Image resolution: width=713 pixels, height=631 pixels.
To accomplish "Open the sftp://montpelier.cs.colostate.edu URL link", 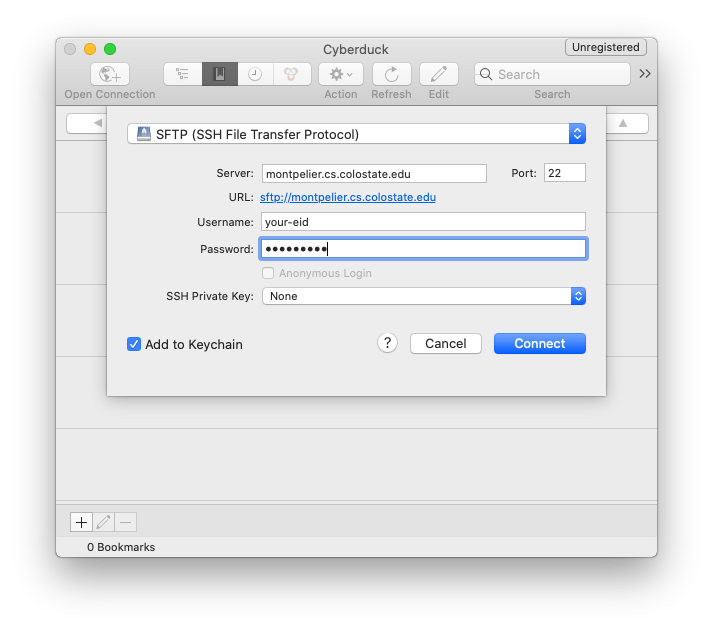I will tap(347, 197).
